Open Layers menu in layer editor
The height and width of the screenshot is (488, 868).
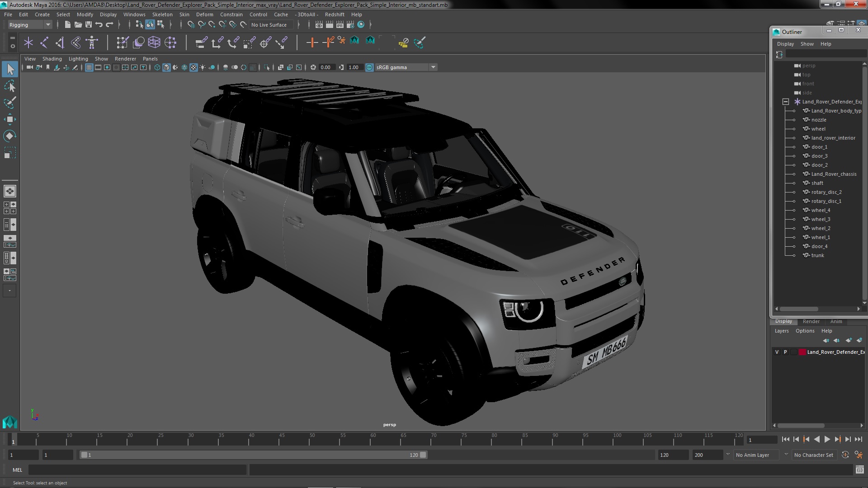[x=782, y=331]
